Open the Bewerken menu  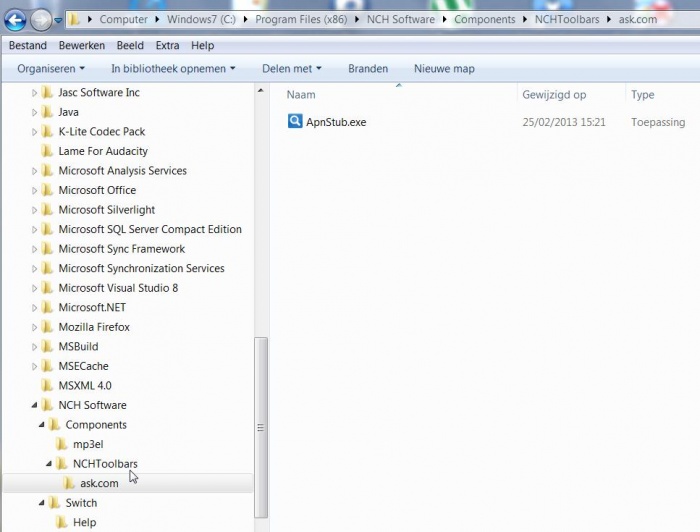coord(82,46)
